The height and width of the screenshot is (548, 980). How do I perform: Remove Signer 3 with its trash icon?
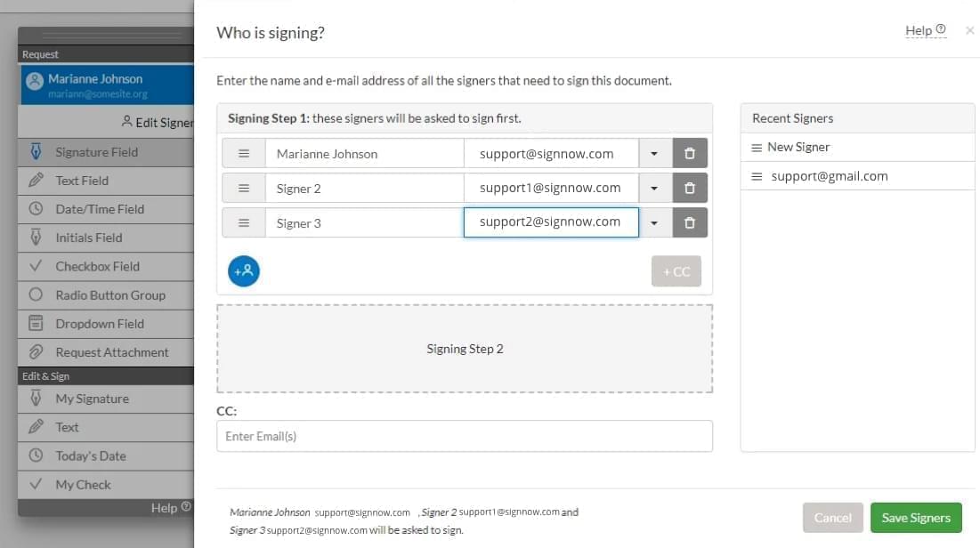689,222
